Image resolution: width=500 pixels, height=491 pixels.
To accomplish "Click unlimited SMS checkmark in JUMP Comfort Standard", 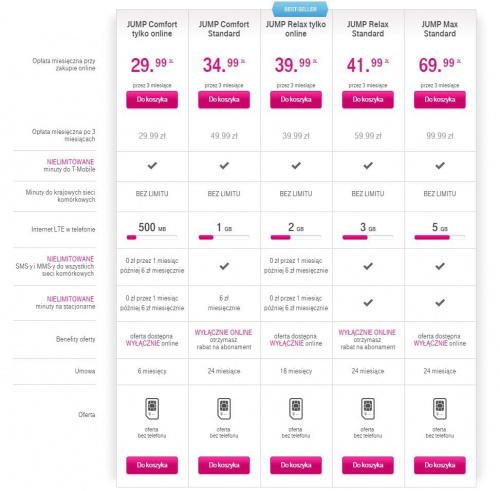I will (224, 266).
